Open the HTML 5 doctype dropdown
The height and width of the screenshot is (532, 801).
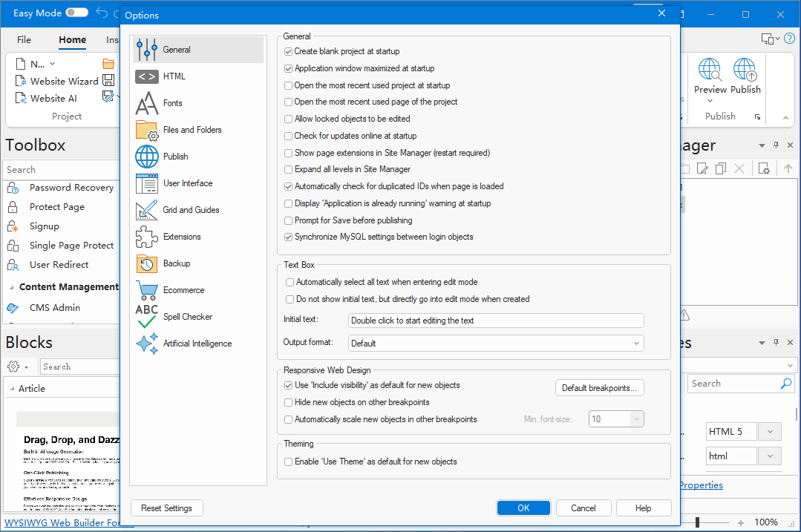click(x=770, y=432)
